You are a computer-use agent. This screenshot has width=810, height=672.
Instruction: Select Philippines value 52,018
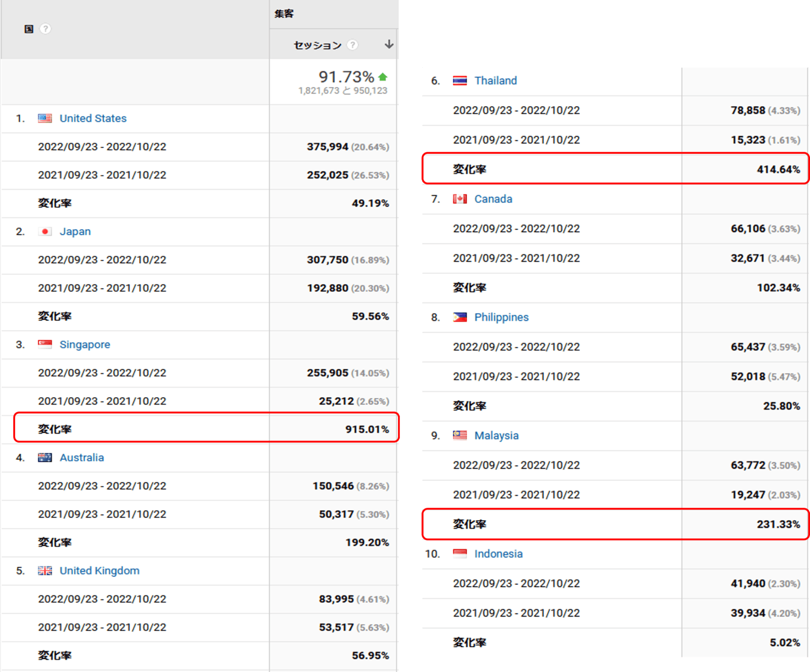748,376
